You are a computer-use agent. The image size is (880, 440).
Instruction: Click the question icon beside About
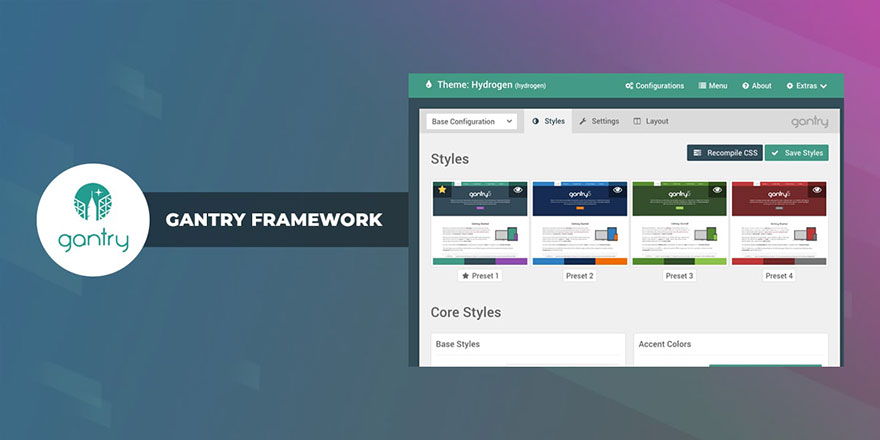coord(745,86)
